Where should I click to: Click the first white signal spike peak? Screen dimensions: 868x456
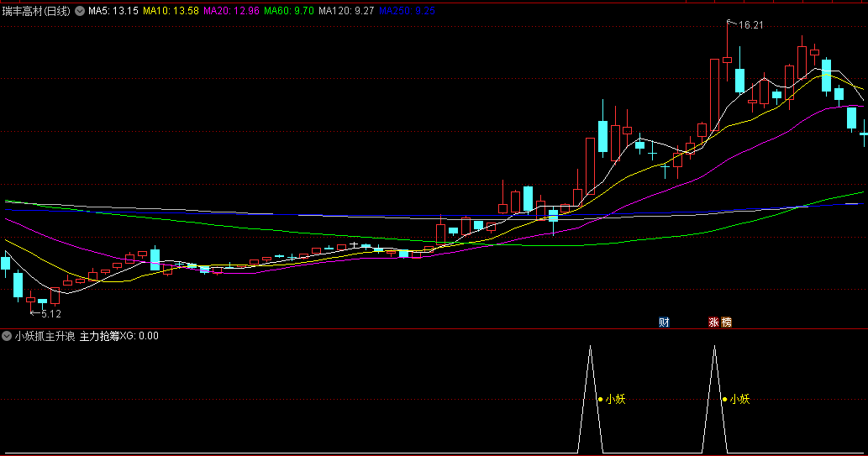click(x=590, y=347)
